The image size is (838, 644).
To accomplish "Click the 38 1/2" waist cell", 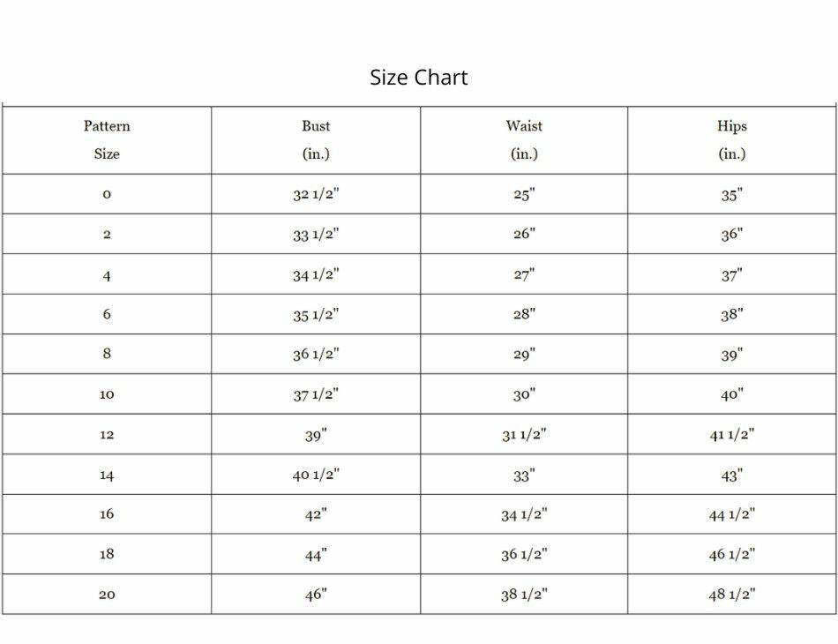I will click(524, 595).
